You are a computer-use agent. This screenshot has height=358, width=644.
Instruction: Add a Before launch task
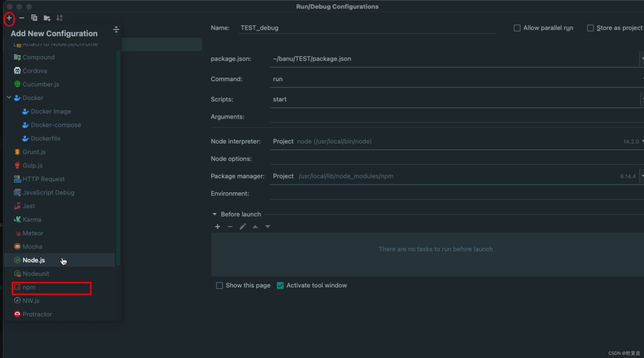(x=218, y=227)
